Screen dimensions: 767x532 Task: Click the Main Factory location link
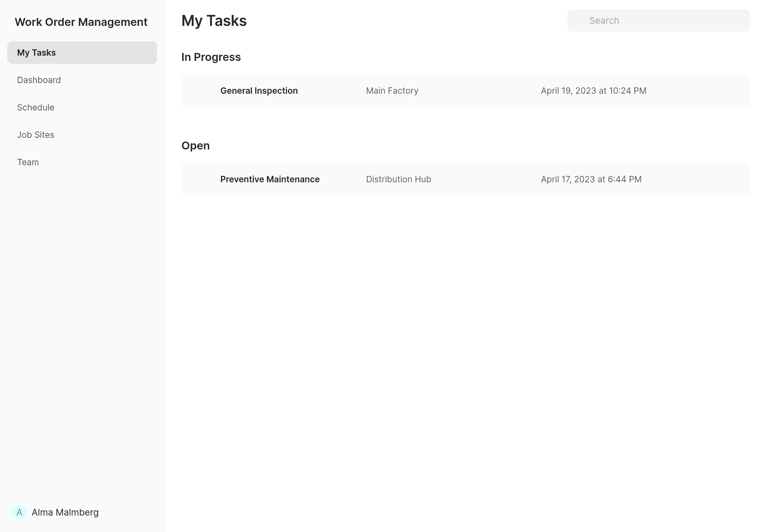coord(392,90)
